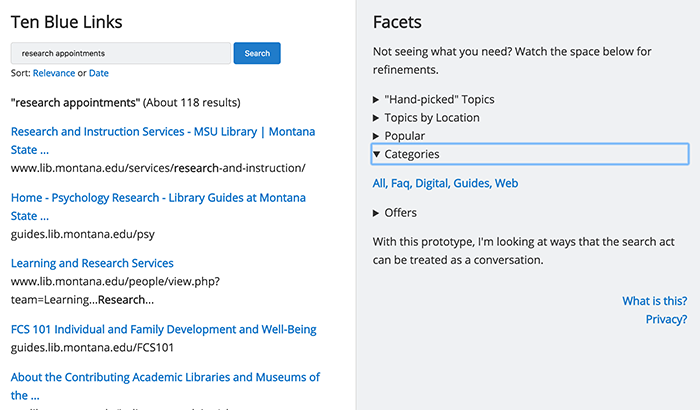Open Learning and Research Services result
The width and height of the screenshot is (700, 410).
[x=92, y=263]
